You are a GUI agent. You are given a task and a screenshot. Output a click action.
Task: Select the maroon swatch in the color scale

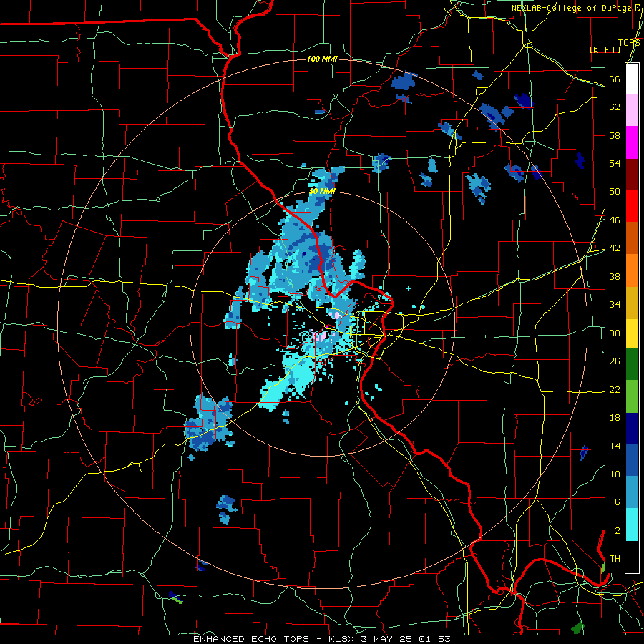pos(632,174)
